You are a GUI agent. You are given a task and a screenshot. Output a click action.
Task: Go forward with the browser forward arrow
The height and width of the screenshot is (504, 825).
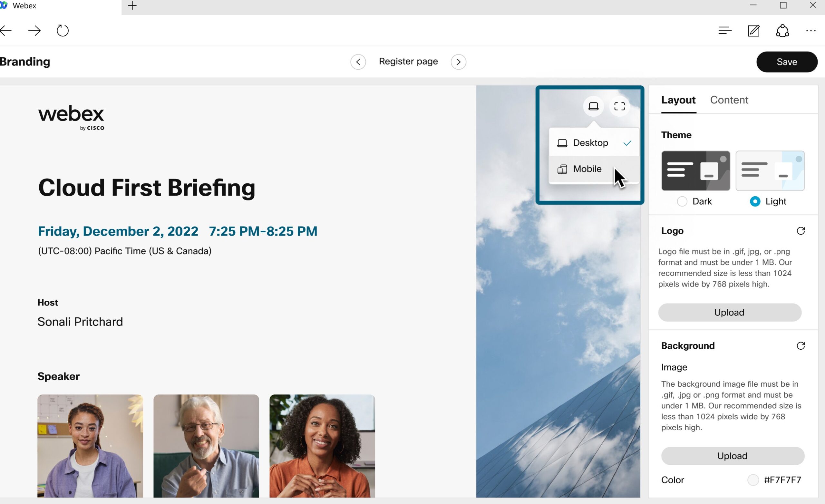(x=34, y=31)
